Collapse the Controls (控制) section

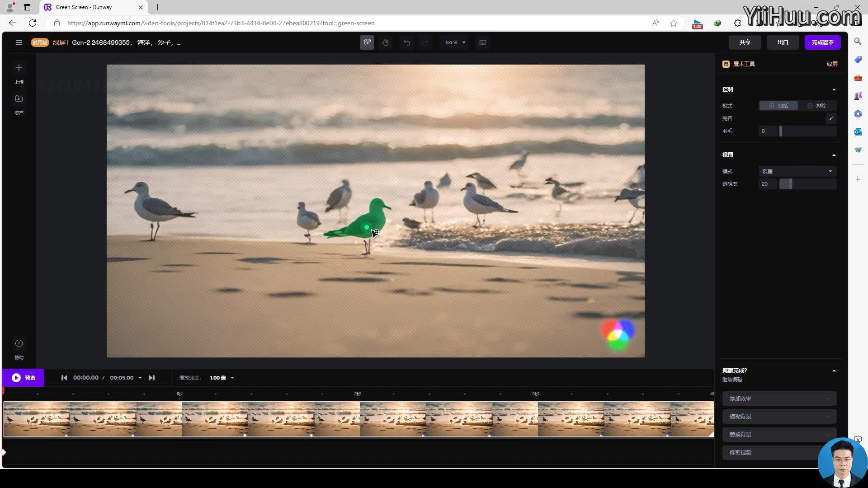pyautogui.click(x=834, y=89)
